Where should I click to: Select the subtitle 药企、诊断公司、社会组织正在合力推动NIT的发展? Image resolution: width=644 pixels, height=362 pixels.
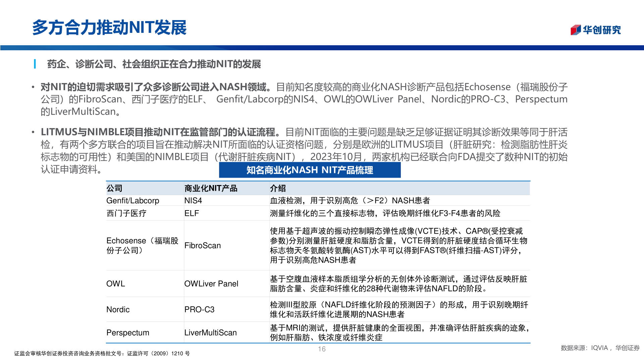pos(154,64)
